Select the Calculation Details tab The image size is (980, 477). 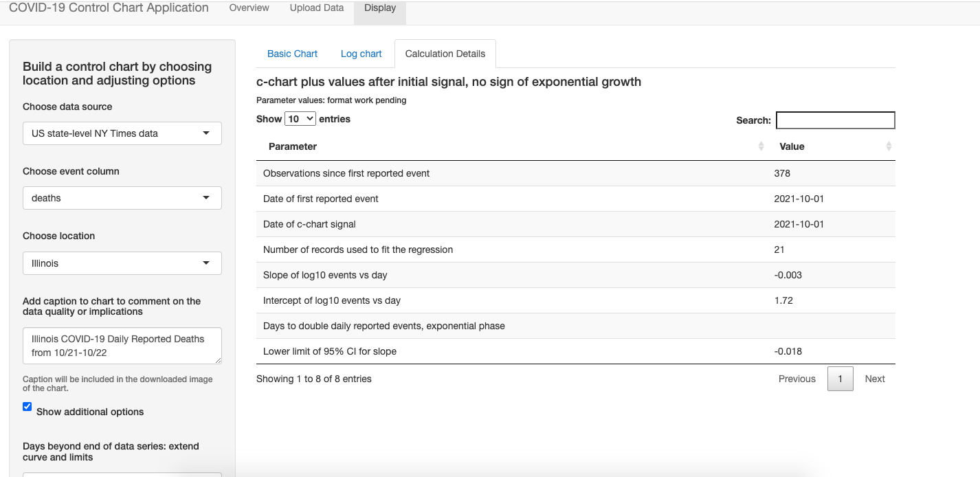[445, 54]
